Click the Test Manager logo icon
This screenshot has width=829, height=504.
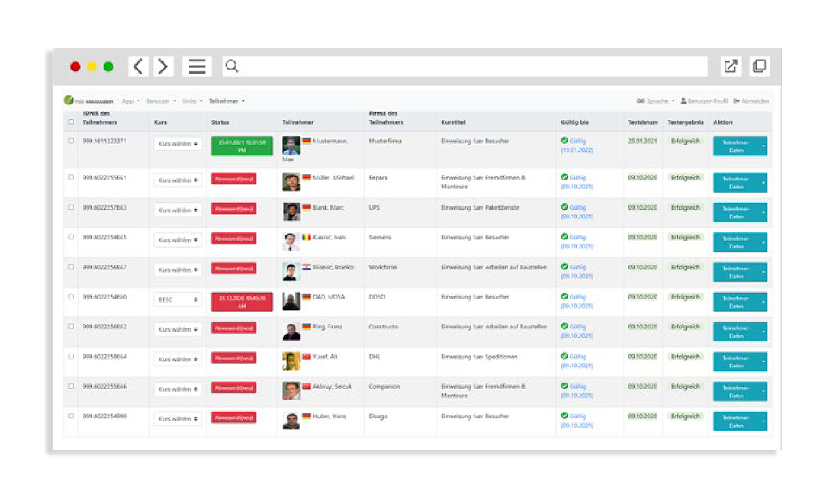[69, 101]
